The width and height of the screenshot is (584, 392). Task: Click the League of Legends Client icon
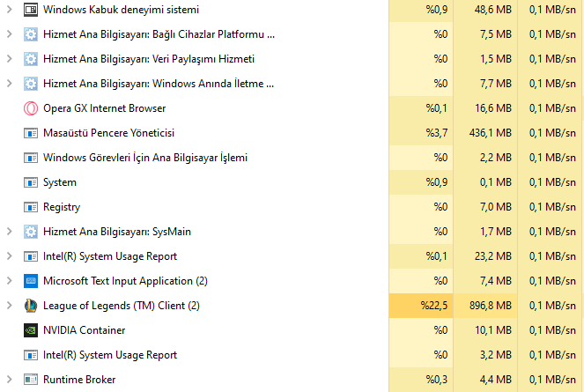coord(31,306)
